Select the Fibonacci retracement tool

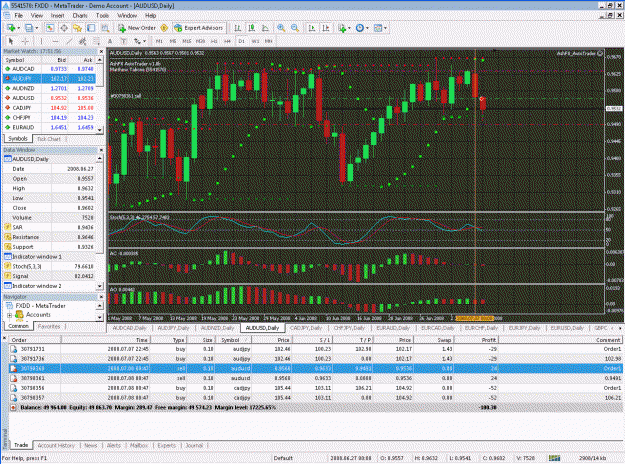coord(96,41)
